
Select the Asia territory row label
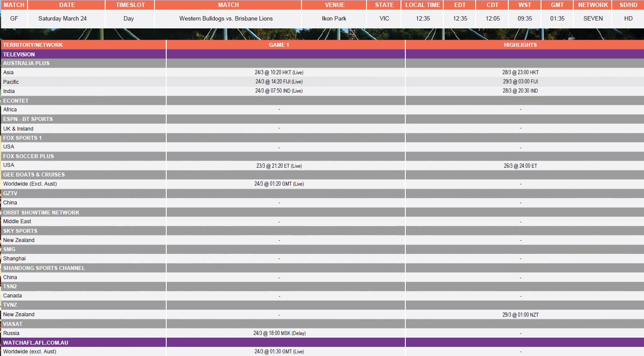click(x=8, y=73)
